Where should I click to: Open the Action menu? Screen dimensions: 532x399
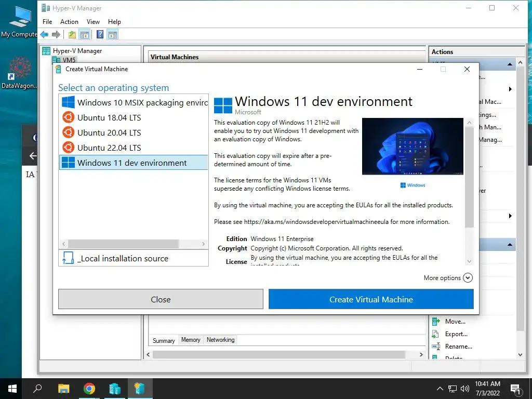(x=69, y=22)
